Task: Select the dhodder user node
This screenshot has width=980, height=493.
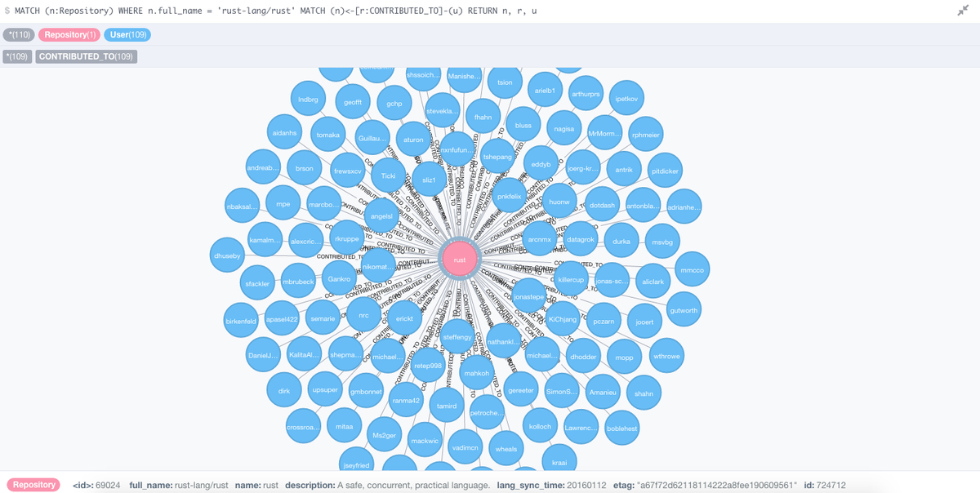Action: tap(583, 357)
